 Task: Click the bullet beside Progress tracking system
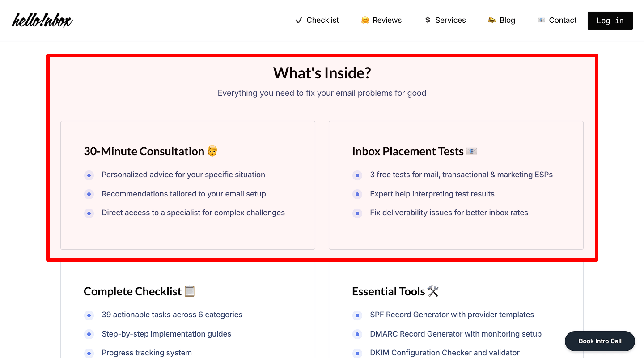89,353
